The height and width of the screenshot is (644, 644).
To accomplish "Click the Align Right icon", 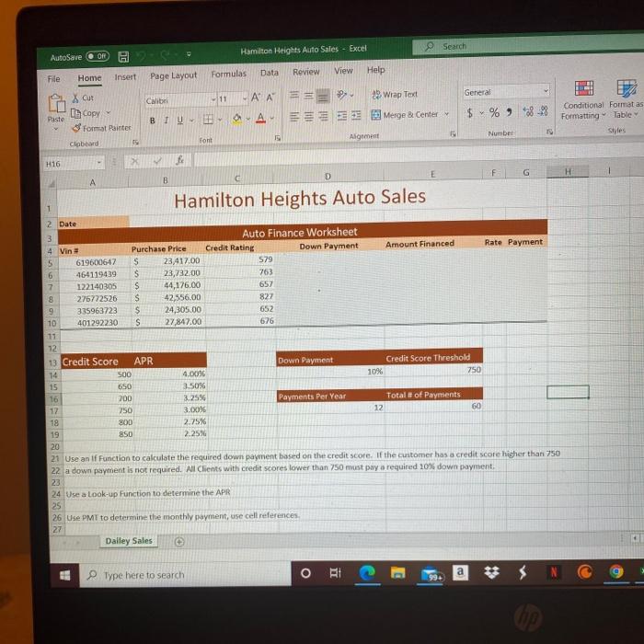I will tap(323, 116).
